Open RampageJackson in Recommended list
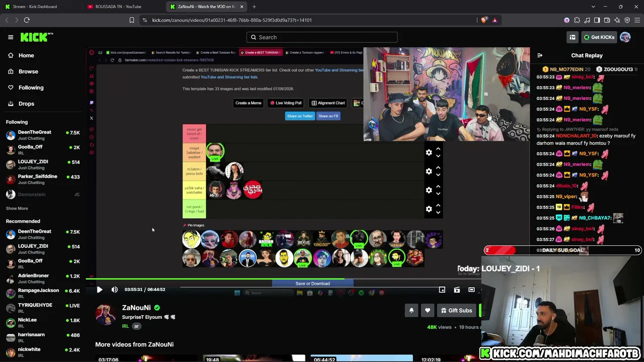The height and width of the screenshot is (362, 644). click(43, 293)
